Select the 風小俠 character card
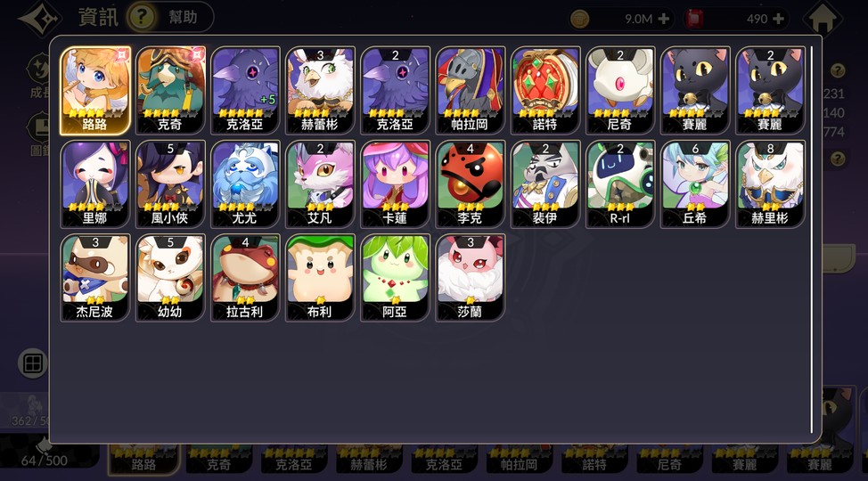The width and height of the screenshot is (868, 481). tap(170, 184)
